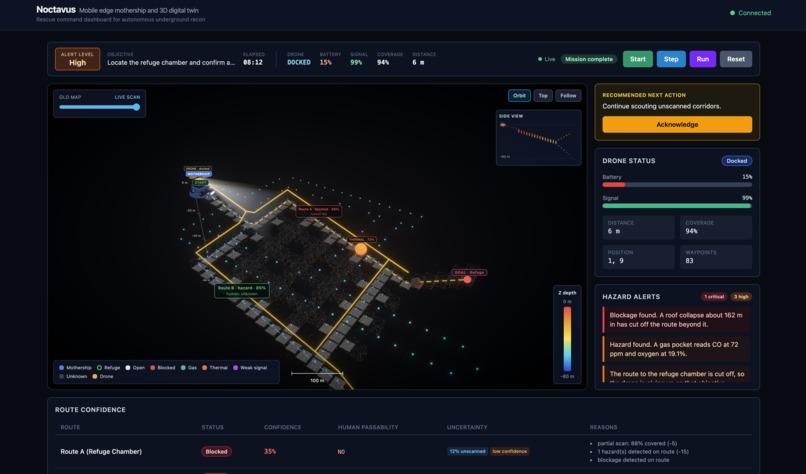Viewport: 806px width, 474px height.
Task: Click the header Battery 15% value
Action: [325, 62]
